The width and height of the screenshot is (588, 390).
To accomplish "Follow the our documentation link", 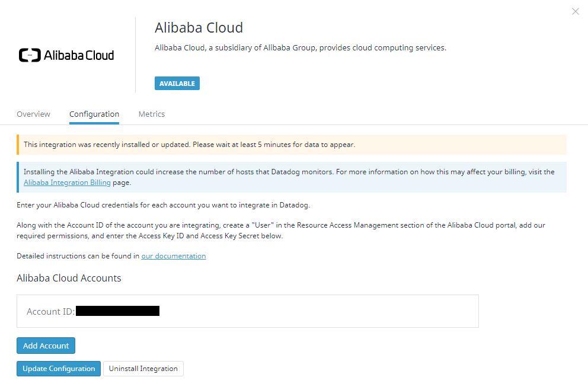I will pos(174,256).
